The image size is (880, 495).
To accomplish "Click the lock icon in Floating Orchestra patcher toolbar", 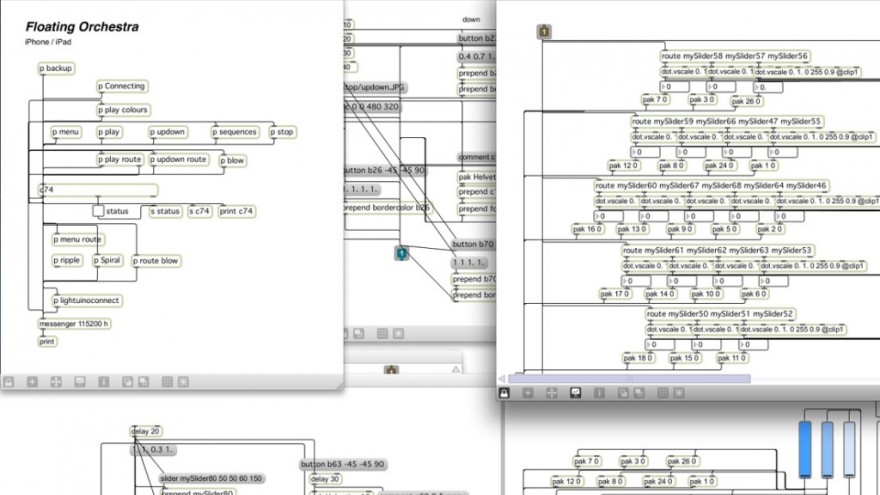I will click(x=8, y=381).
